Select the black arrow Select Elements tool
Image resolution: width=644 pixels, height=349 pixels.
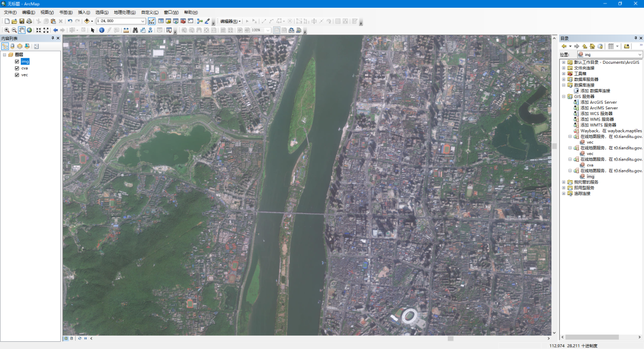click(x=93, y=30)
